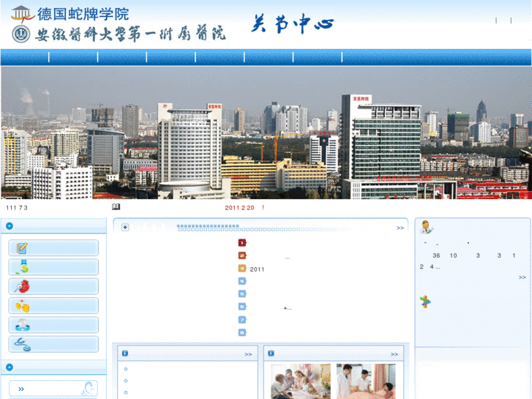Click the blue plus icon in the first sidebar header
The image size is (532, 399).
coord(10,225)
